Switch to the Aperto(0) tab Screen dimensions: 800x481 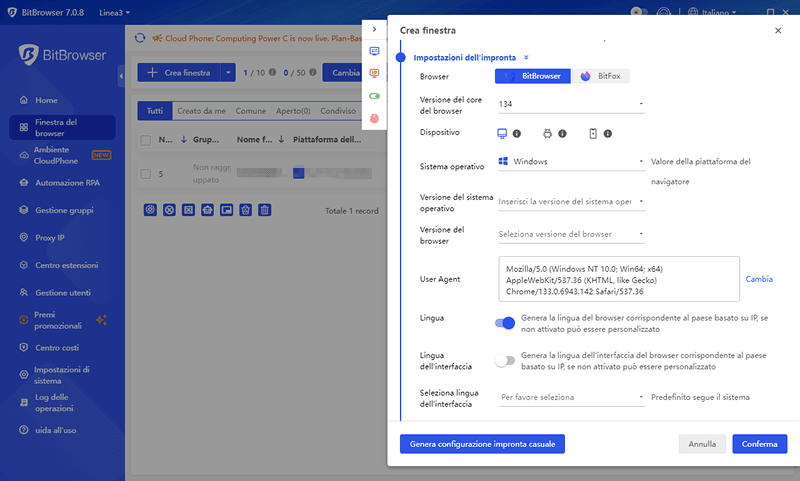(293, 111)
